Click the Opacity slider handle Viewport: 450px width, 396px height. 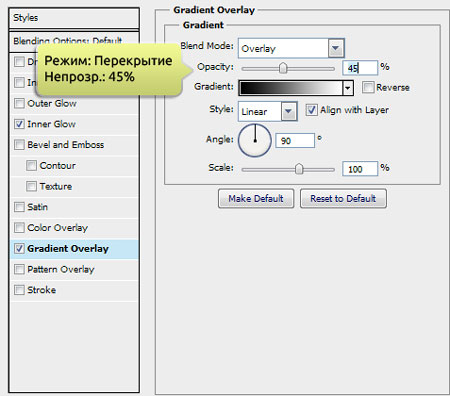283,68
